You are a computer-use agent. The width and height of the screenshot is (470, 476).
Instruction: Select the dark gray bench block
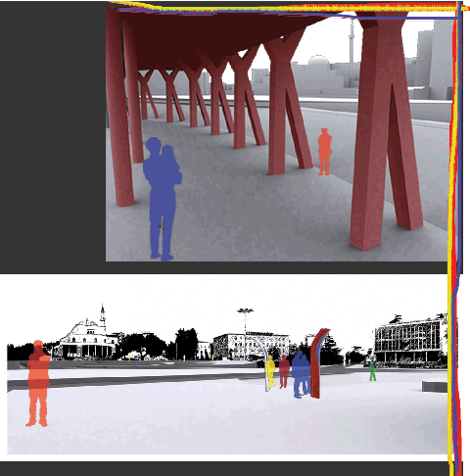click(435, 387)
